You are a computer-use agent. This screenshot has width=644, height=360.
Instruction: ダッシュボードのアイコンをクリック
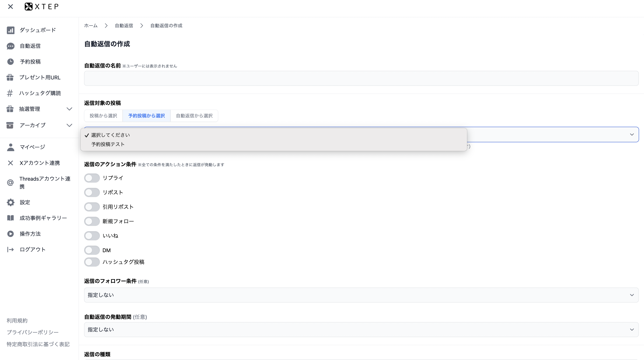click(x=11, y=30)
